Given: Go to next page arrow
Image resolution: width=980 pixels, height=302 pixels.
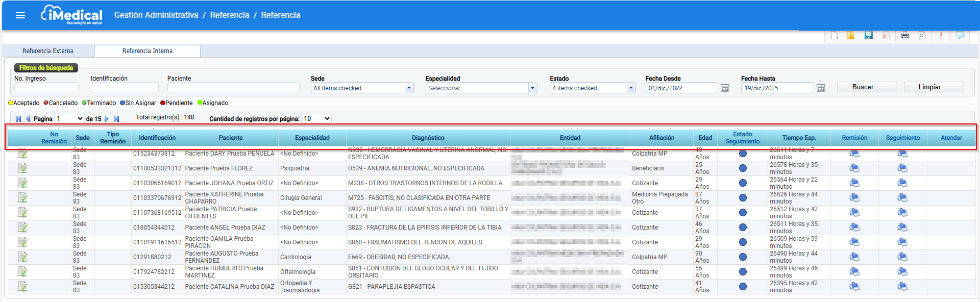Looking at the screenshot, I should pyautogui.click(x=107, y=119).
